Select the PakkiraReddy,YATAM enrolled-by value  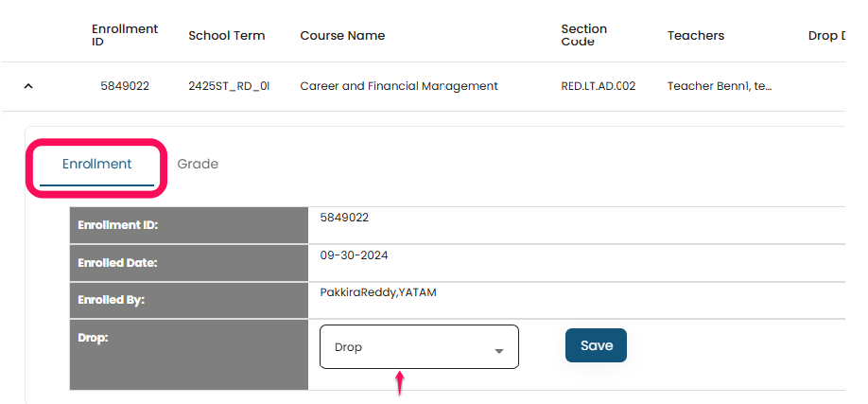click(x=378, y=292)
